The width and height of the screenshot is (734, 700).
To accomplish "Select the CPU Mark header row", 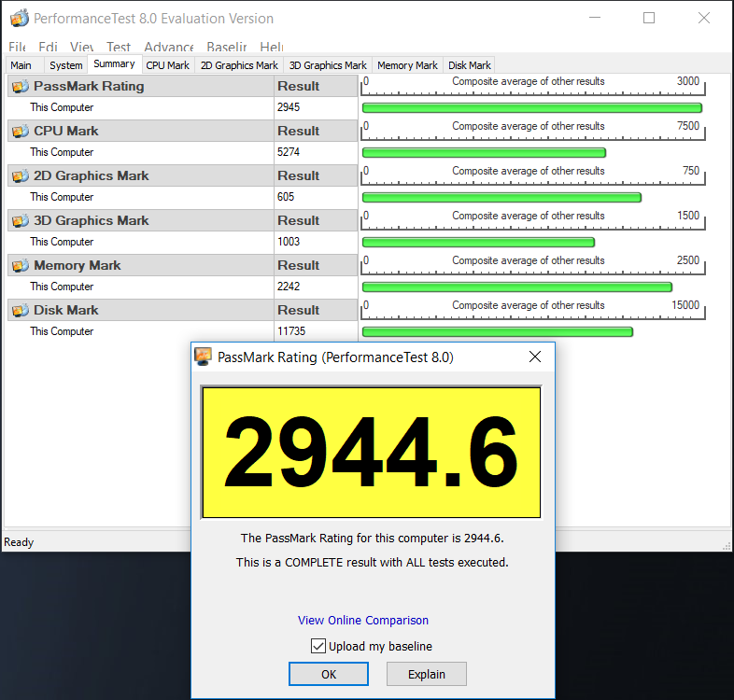I will (x=182, y=131).
